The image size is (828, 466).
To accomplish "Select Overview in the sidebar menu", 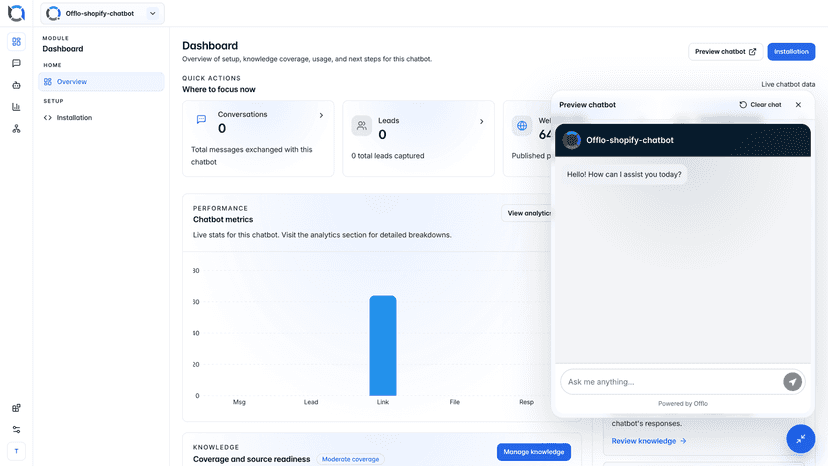I will [x=101, y=82].
